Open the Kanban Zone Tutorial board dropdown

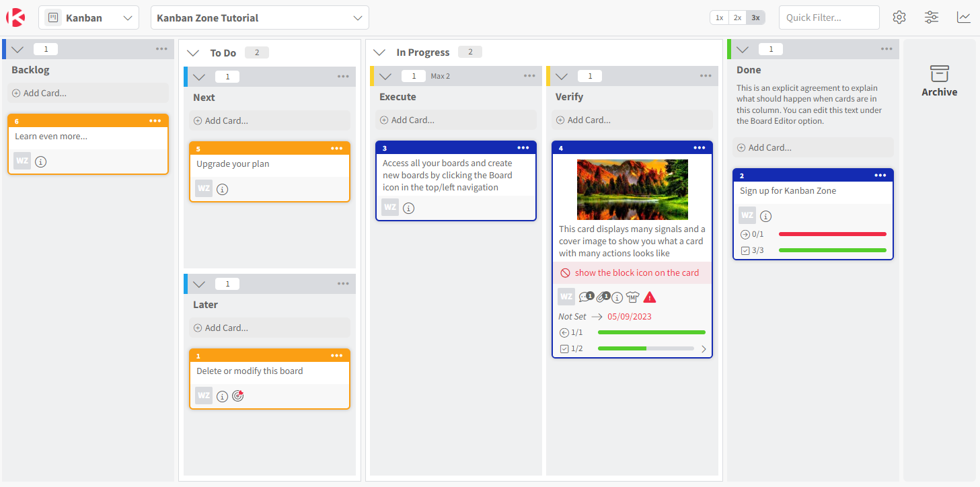[x=260, y=17]
